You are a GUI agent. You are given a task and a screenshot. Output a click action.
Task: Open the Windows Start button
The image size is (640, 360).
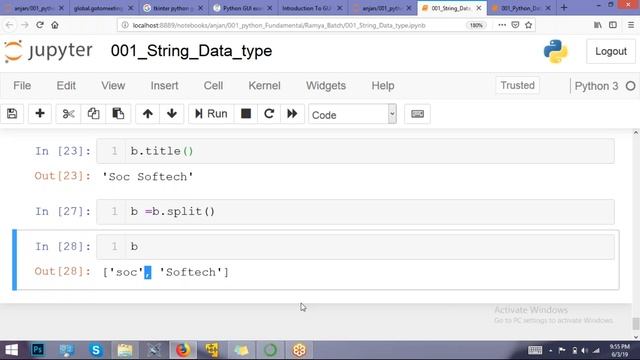(11, 350)
